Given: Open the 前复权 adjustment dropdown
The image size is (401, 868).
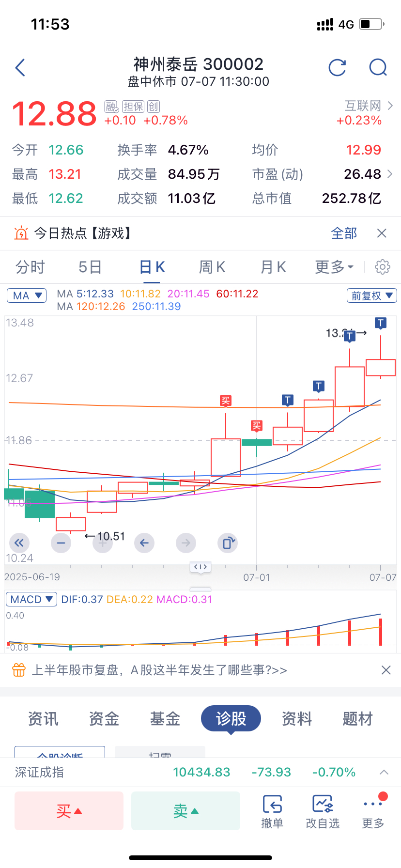Looking at the screenshot, I should [x=372, y=295].
